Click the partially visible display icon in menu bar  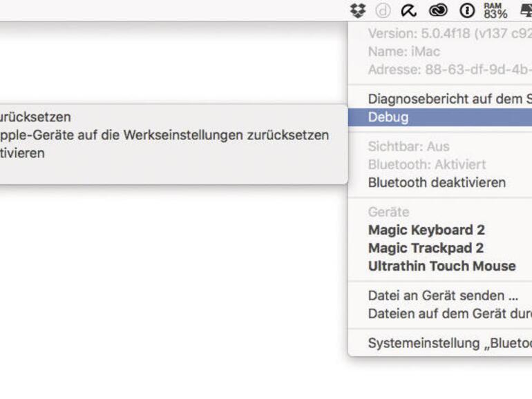click(526, 10)
